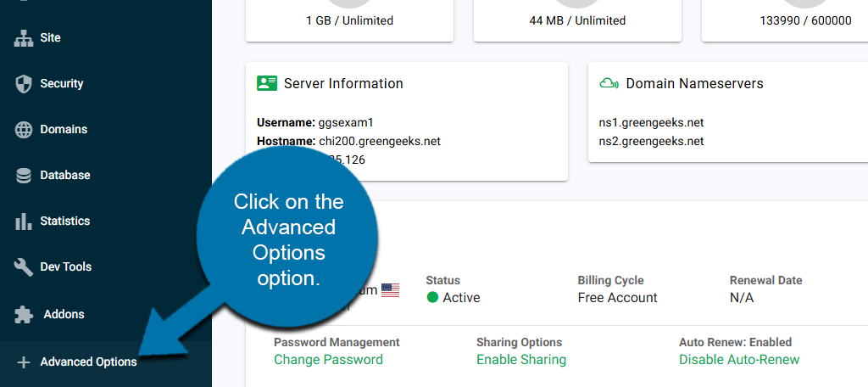
Task: Click the 1 GB / Unlimited usage card
Action: tap(349, 20)
